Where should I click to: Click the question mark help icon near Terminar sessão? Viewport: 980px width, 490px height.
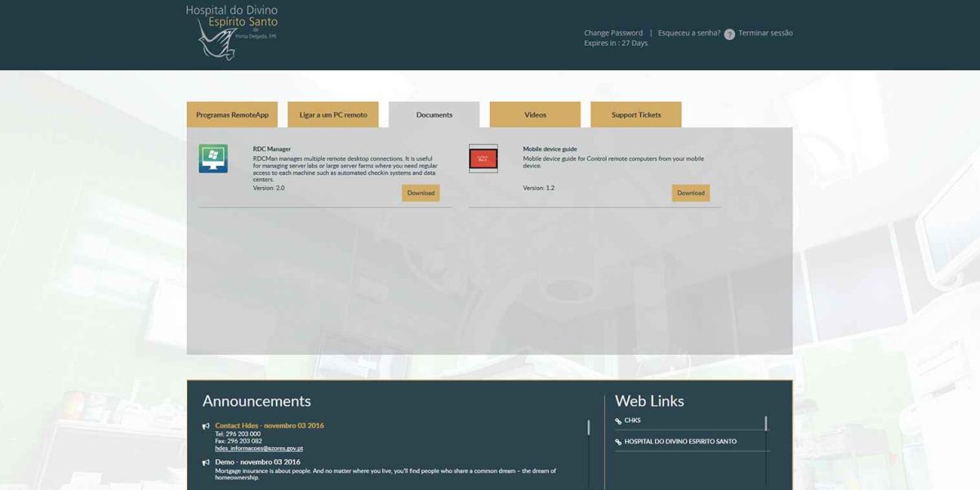point(728,33)
